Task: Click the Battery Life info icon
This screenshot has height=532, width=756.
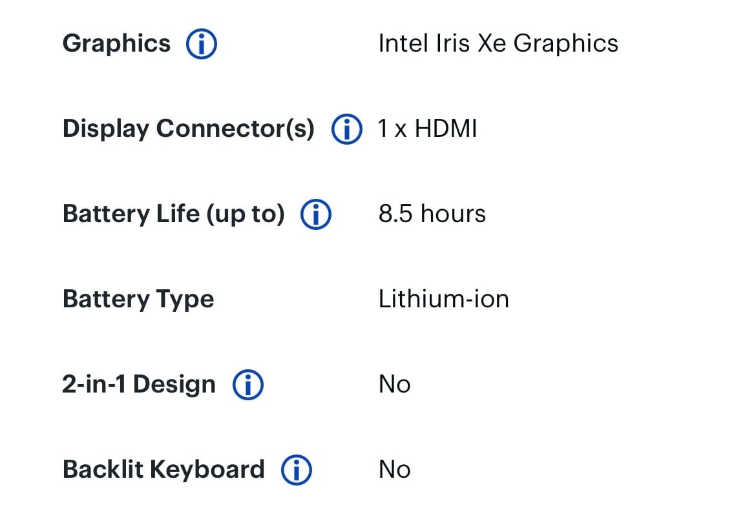Action: click(316, 214)
